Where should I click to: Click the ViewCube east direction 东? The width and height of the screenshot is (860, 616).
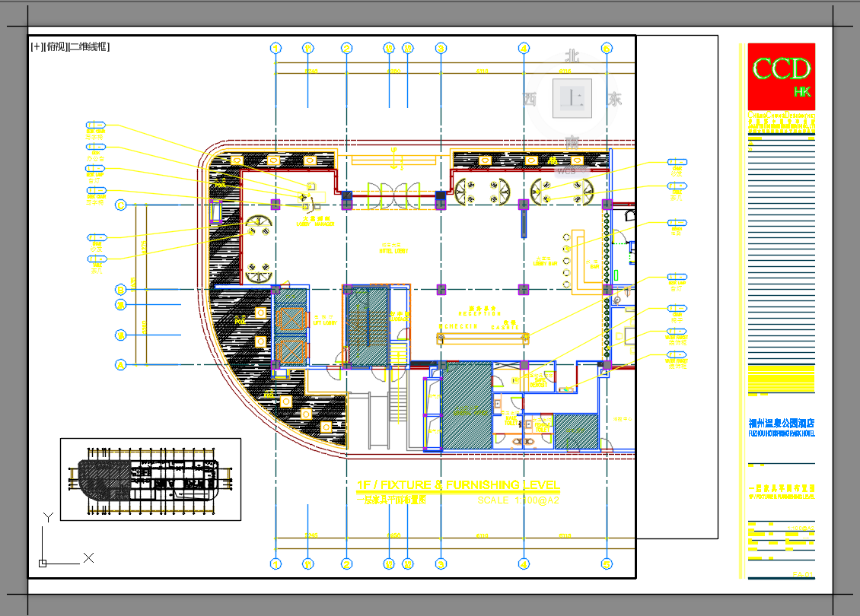tap(615, 99)
